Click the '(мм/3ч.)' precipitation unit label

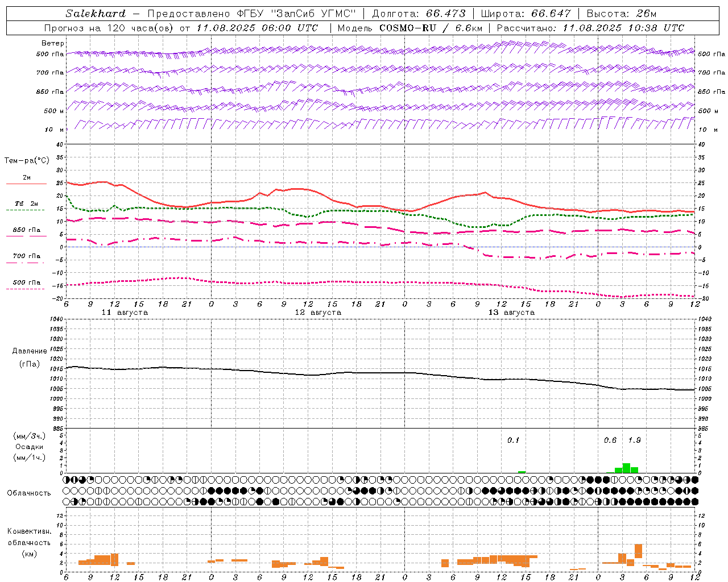[x=30, y=436]
